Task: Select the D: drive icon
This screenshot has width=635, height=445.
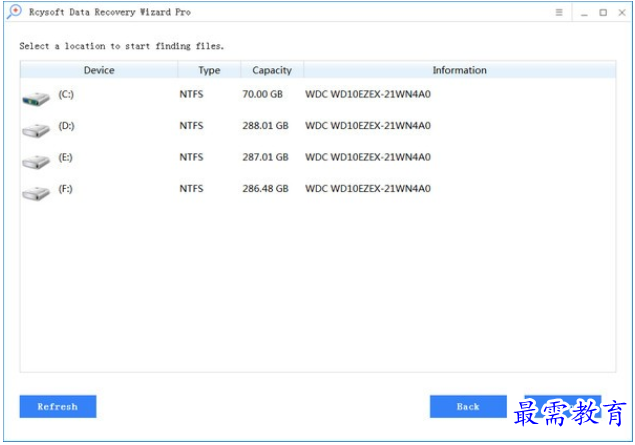Action: pos(36,130)
